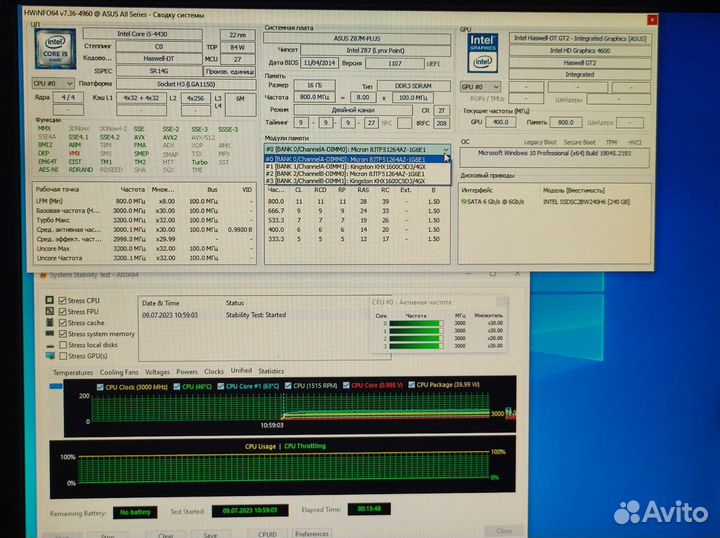
Task: Click the INTEL SSDSC2BW240H6 drive entry
Action: tap(586, 202)
